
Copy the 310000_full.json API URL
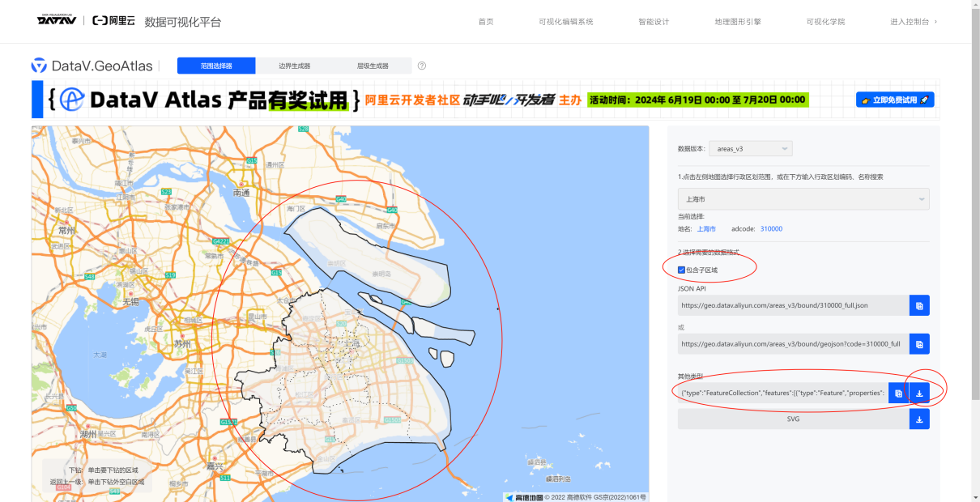(919, 305)
